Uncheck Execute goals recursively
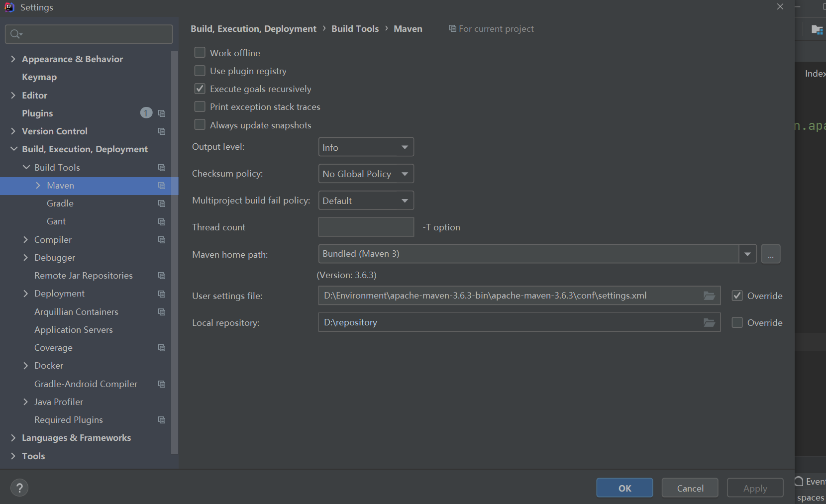Image resolution: width=826 pixels, height=504 pixels. click(200, 89)
